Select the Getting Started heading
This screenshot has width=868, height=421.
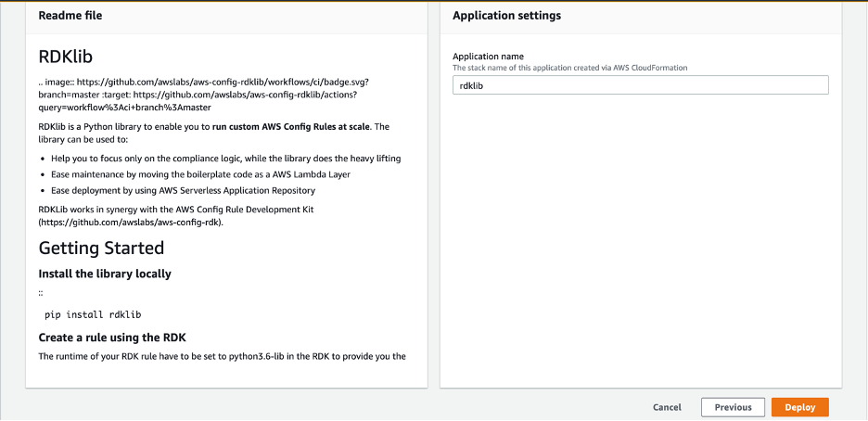pyautogui.click(x=101, y=248)
